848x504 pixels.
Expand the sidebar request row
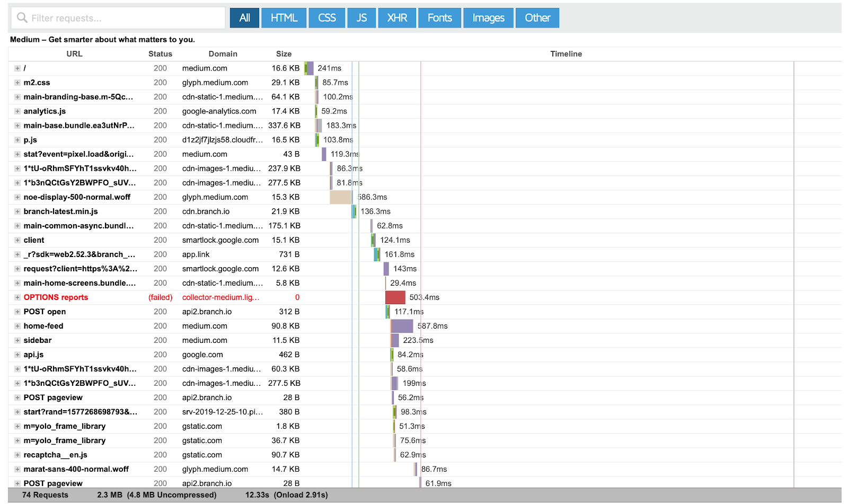[17, 340]
